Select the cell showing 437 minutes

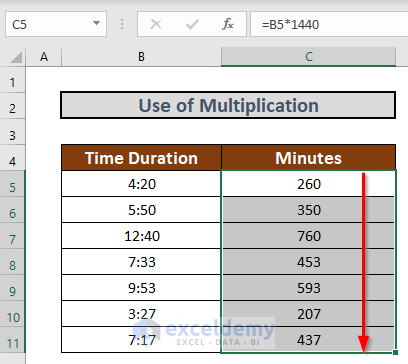click(309, 340)
